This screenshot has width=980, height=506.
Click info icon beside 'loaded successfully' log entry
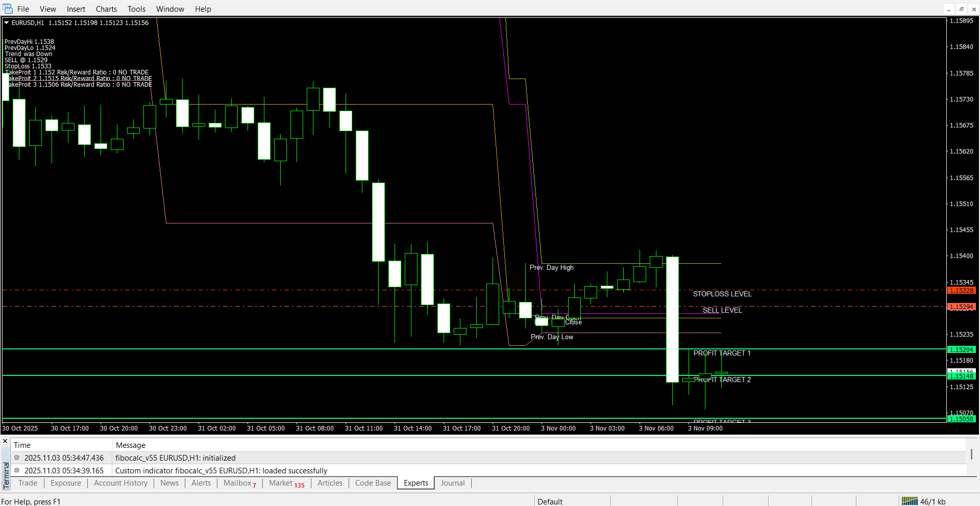(17, 470)
